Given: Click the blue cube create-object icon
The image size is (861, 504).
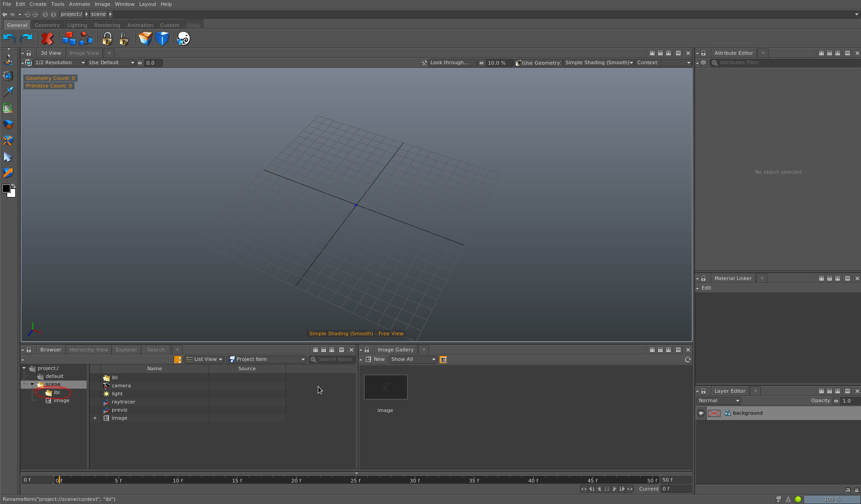Looking at the screenshot, I should 162,39.
